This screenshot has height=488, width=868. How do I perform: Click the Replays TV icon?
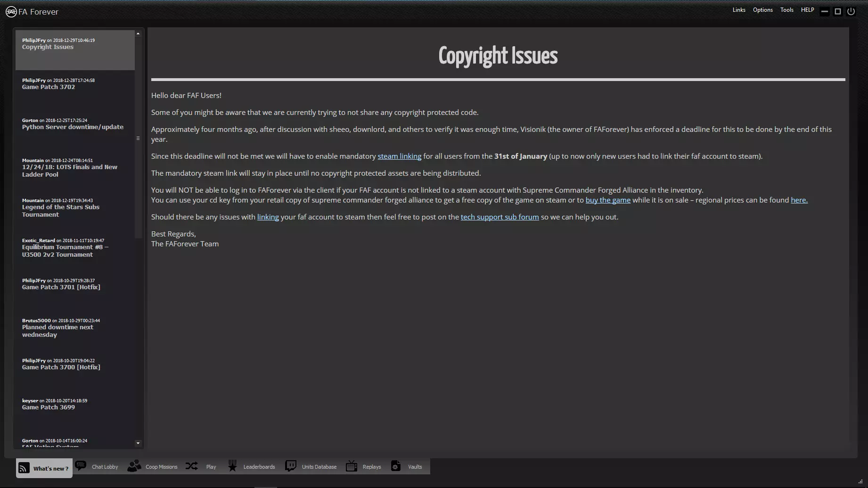pos(352,466)
